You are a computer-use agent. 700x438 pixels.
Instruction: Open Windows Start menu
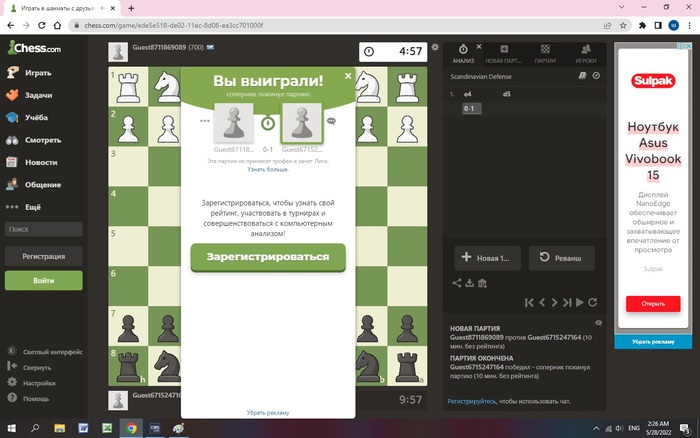pos(12,428)
